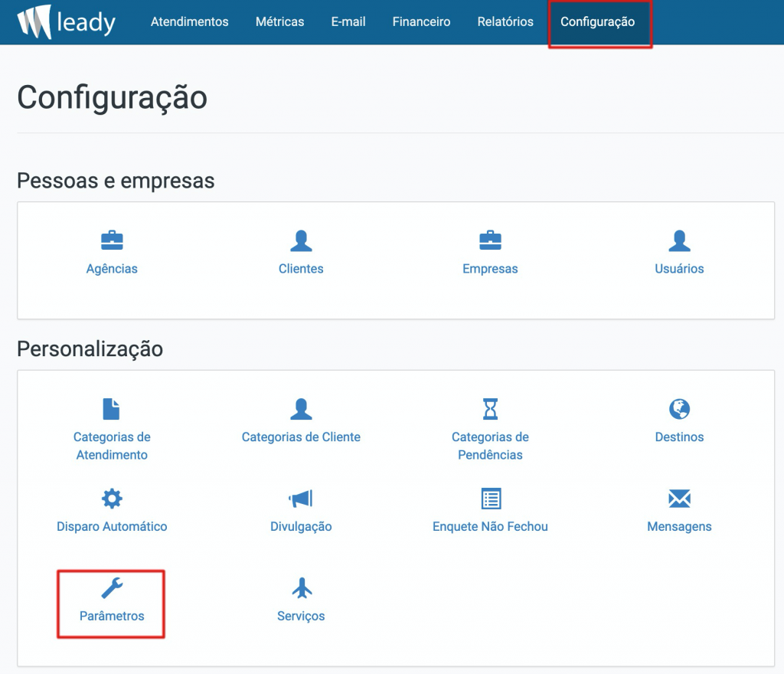The width and height of the screenshot is (784, 674).
Task: Click the Categorias de Atendimento document icon
Action: click(111, 409)
